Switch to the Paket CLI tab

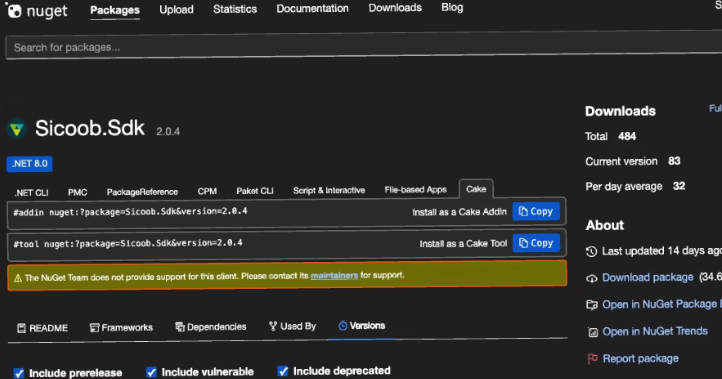pyautogui.click(x=255, y=191)
